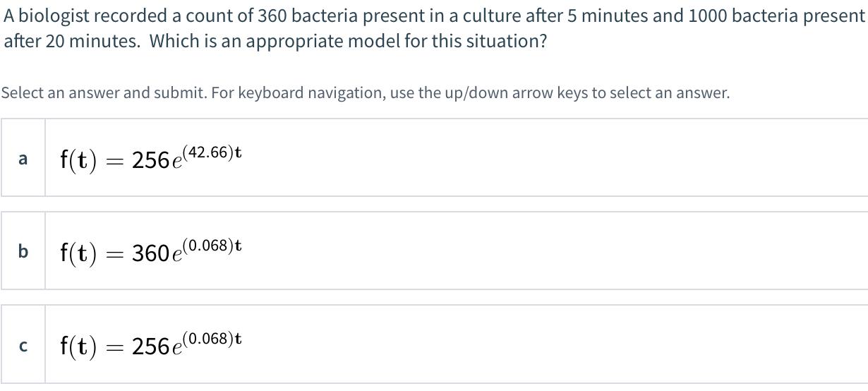Choose the formula 256e^(42.66)t
This screenshot has width=868, height=391.
pos(151,158)
